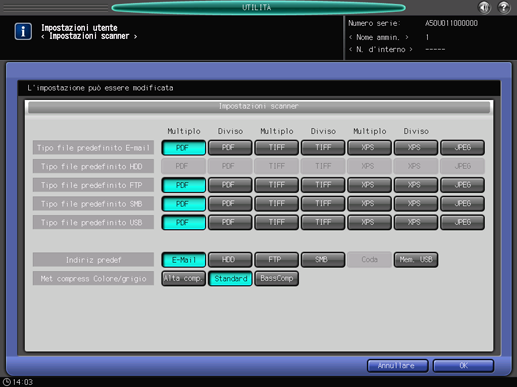The height and width of the screenshot is (387, 517).
Task: Select Multiplo TIFF for E-mail file type
Action: tap(276, 148)
